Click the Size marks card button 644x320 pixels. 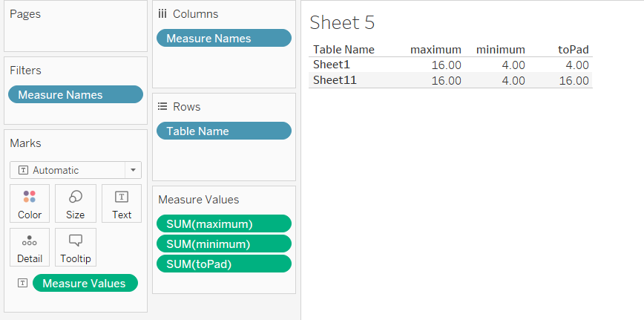(75, 203)
